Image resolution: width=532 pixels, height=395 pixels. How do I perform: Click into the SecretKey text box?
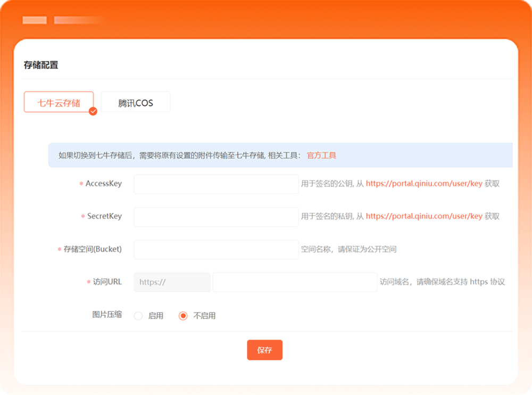click(216, 217)
